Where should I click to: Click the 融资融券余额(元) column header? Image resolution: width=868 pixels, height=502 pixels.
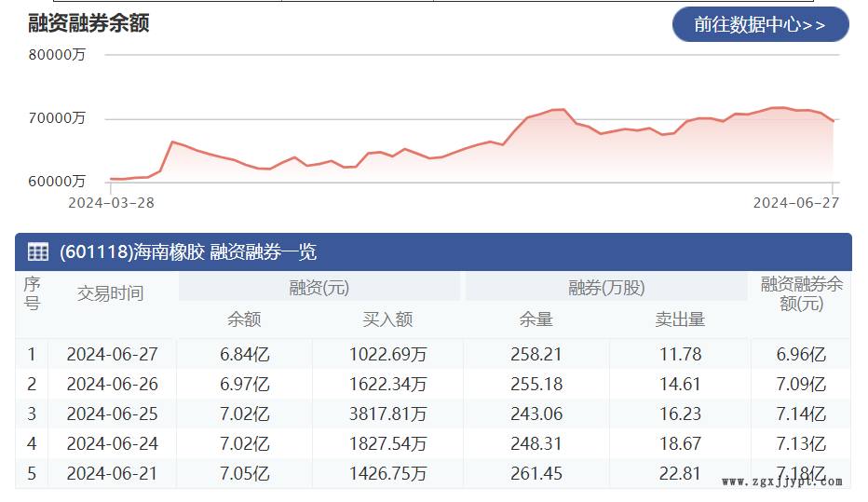[x=802, y=293]
